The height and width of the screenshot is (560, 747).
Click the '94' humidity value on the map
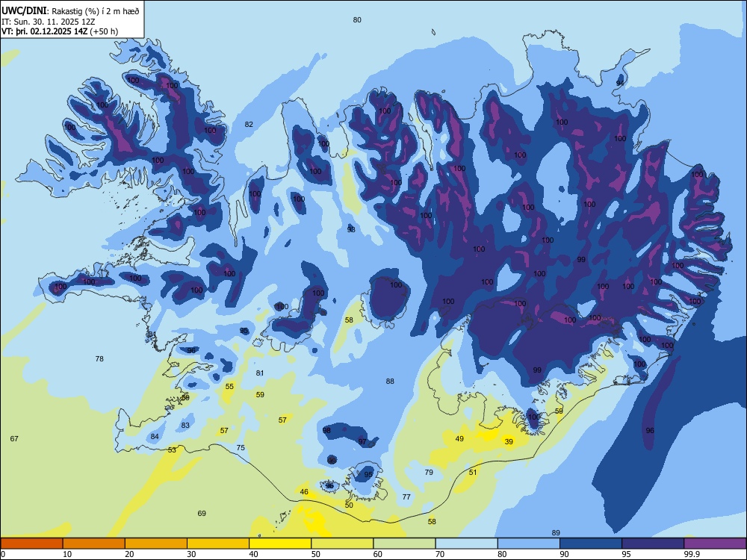tap(620, 82)
